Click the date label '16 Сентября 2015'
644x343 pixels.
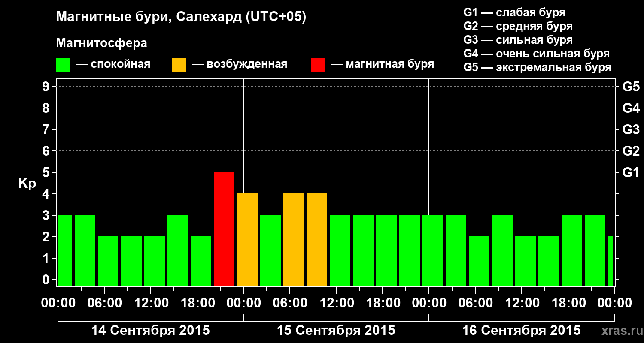pos(522,331)
